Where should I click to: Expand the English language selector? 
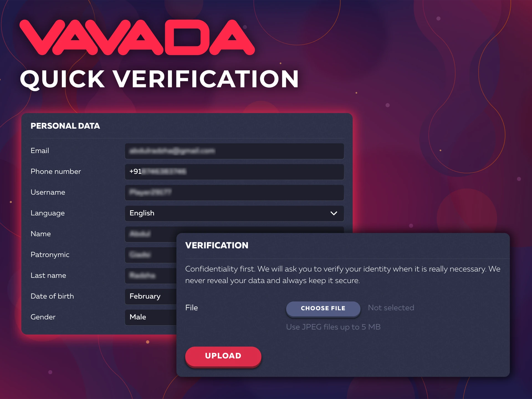pos(234,213)
